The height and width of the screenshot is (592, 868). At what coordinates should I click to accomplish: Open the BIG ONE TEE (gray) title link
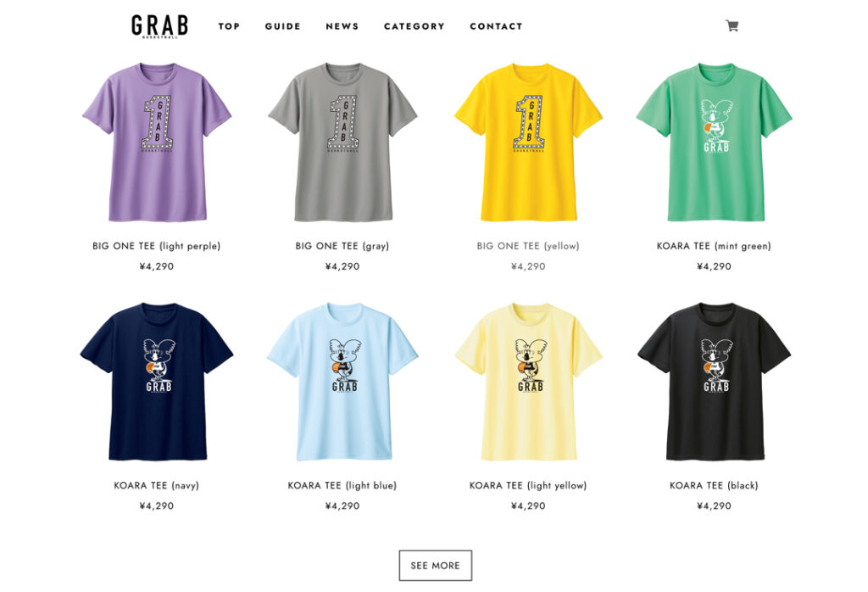click(x=342, y=246)
